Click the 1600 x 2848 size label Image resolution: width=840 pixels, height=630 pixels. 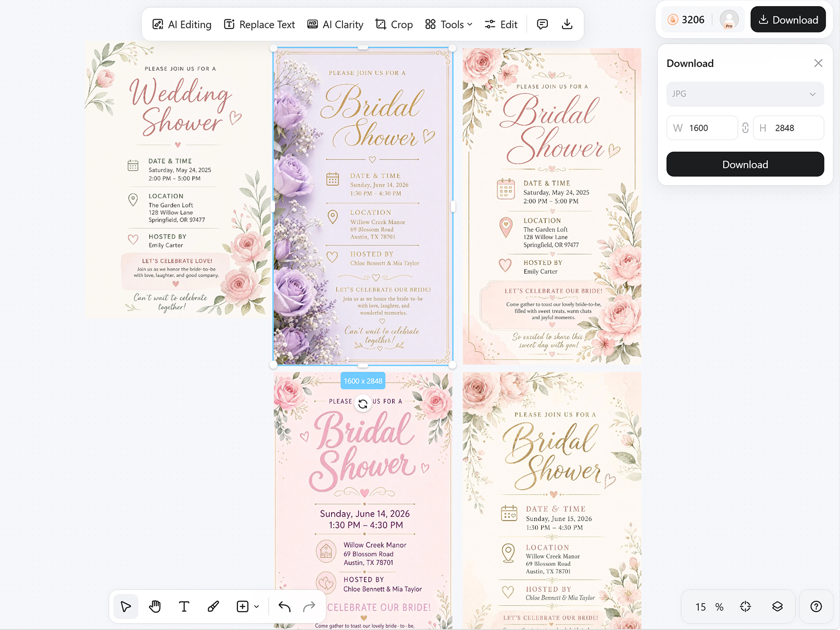tap(363, 381)
